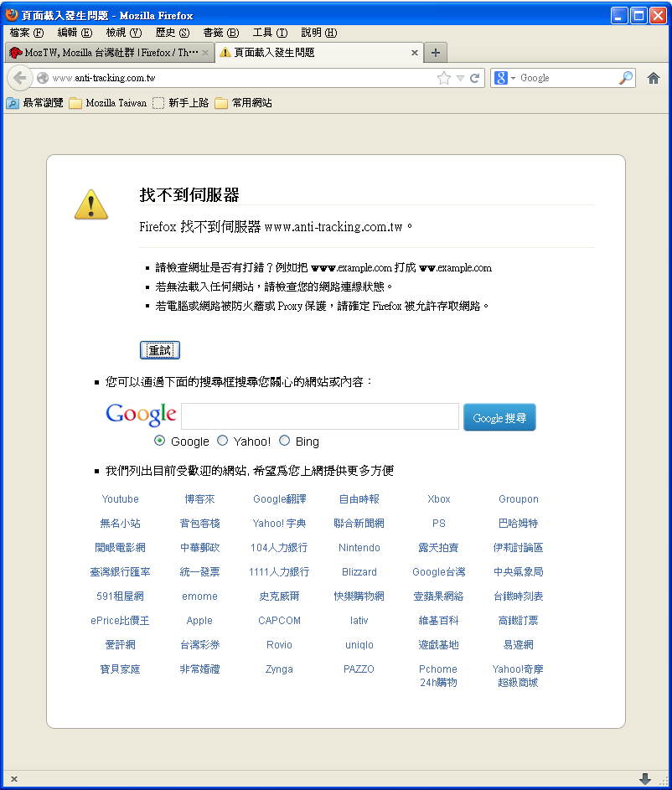Select the Bing radio button
672x790 pixels.
(284, 441)
